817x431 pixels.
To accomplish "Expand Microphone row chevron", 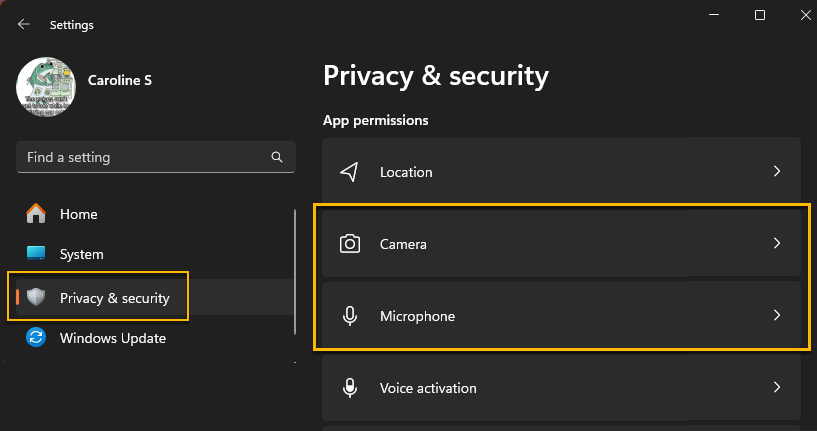I will (777, 315).
